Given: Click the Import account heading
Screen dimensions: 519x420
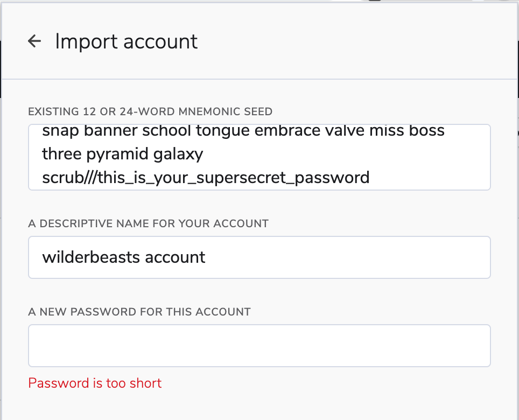Looking at the screenshot, I should (126, 41).
